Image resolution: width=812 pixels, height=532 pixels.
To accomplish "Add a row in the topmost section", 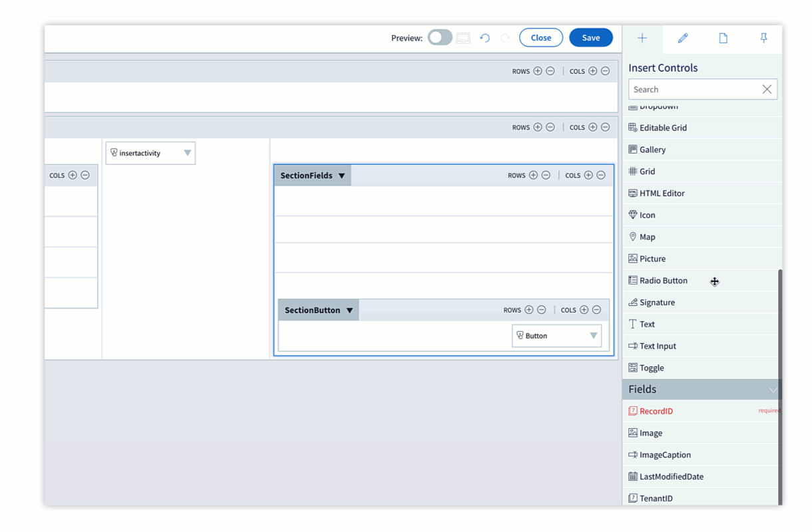I will point(538,71).
